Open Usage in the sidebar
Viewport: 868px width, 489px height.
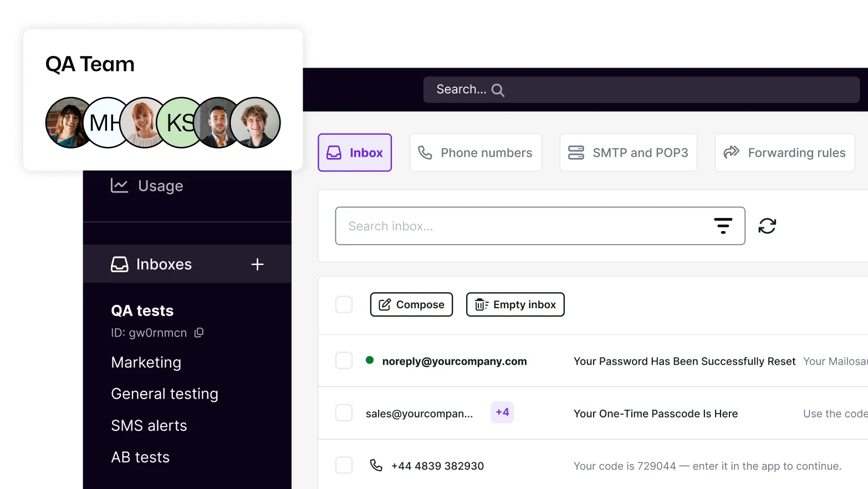pos(161,186)
